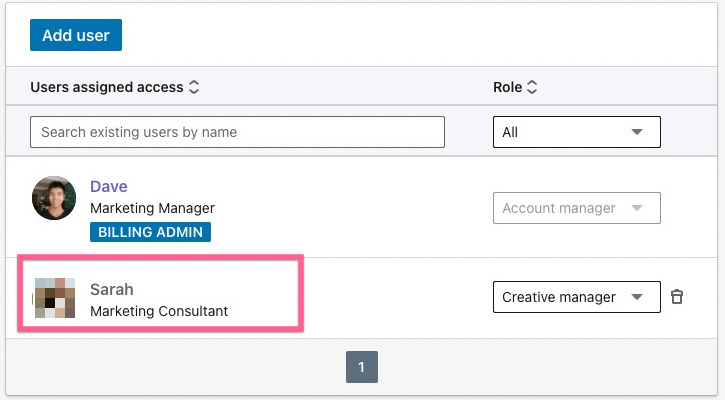Focus the Search existing users by name field
The width and height of the screenshot is (725, 400).
coord(237,132)
